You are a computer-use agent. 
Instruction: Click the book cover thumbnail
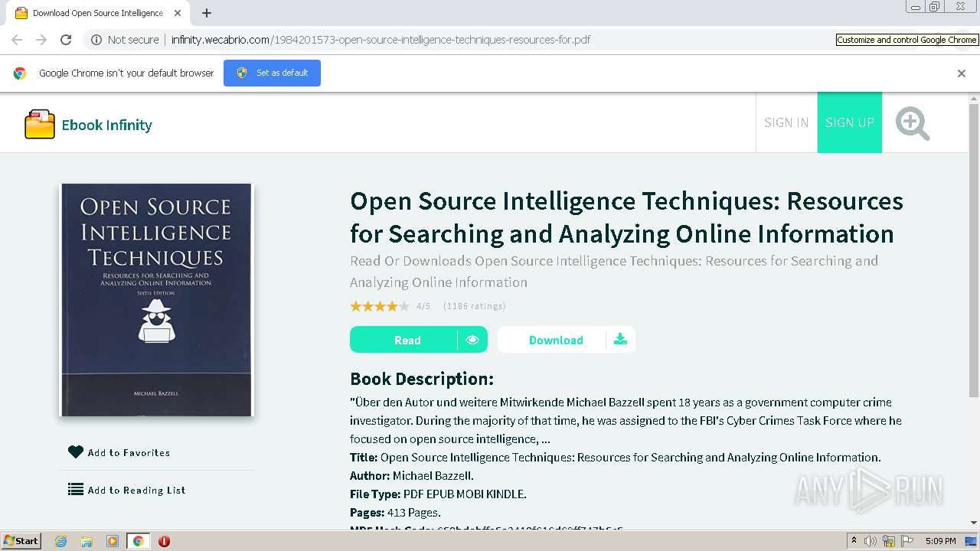pos(157,300)
